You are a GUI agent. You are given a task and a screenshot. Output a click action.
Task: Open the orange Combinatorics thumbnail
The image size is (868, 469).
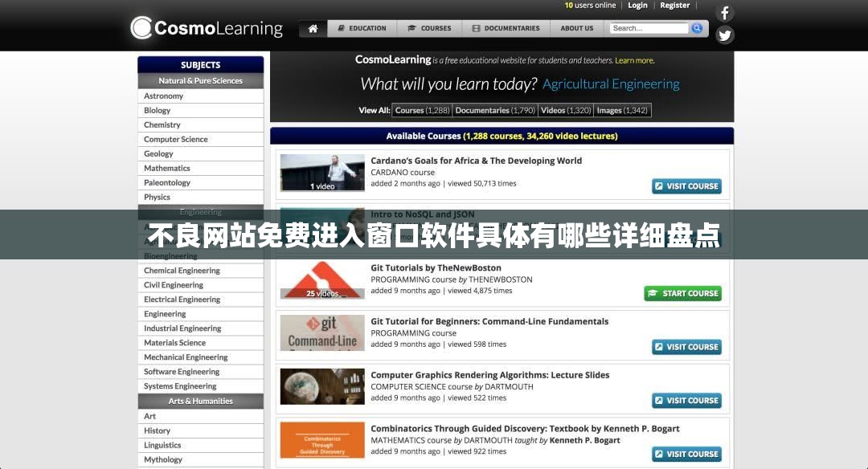[322, 440]
